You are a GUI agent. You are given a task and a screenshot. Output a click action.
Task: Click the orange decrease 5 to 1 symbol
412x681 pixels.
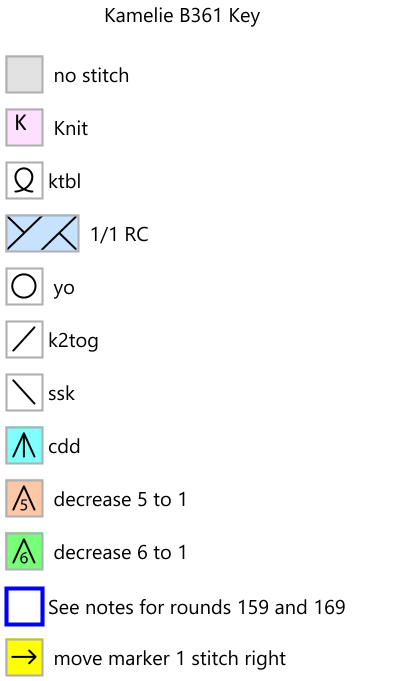pyautogui.click(x=24, y=499)
